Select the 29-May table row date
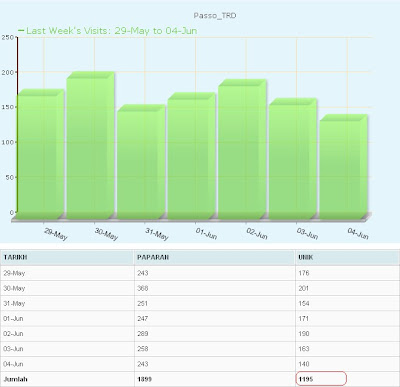Screen dimensions: 400x387 (14, 273)
